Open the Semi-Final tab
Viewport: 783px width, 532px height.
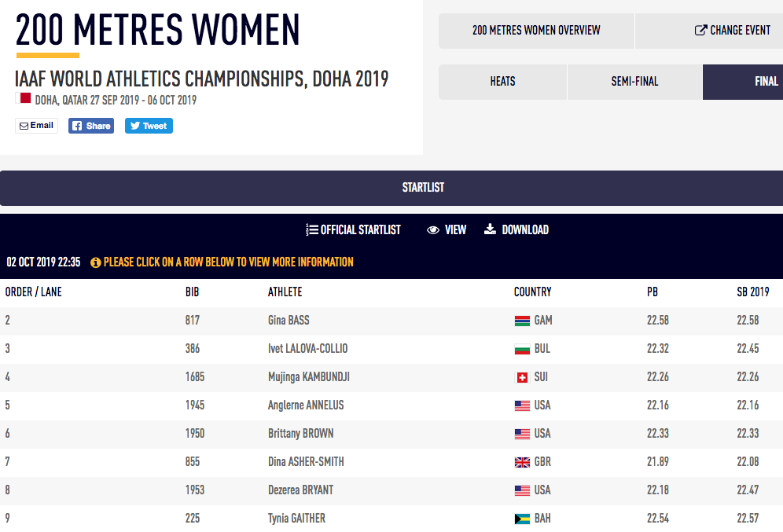click(634, 82)
